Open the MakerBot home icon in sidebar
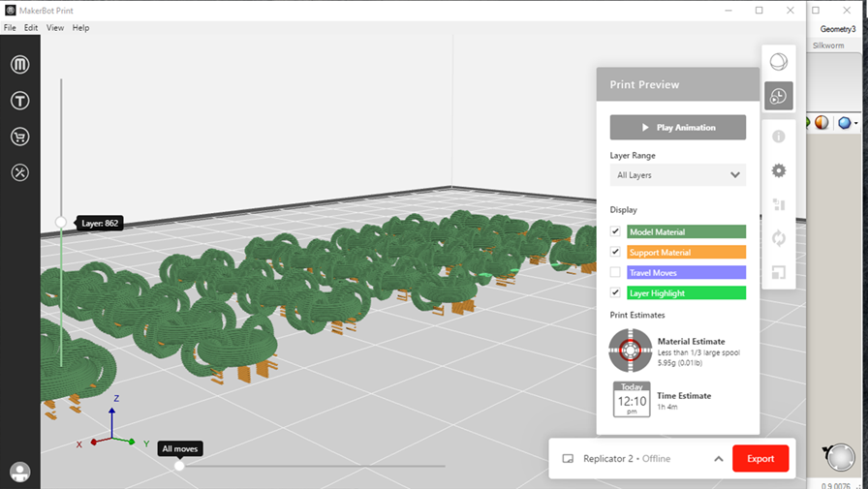Image resolution: width=868 pixels, height=489 pixels. tap(20, 65)
